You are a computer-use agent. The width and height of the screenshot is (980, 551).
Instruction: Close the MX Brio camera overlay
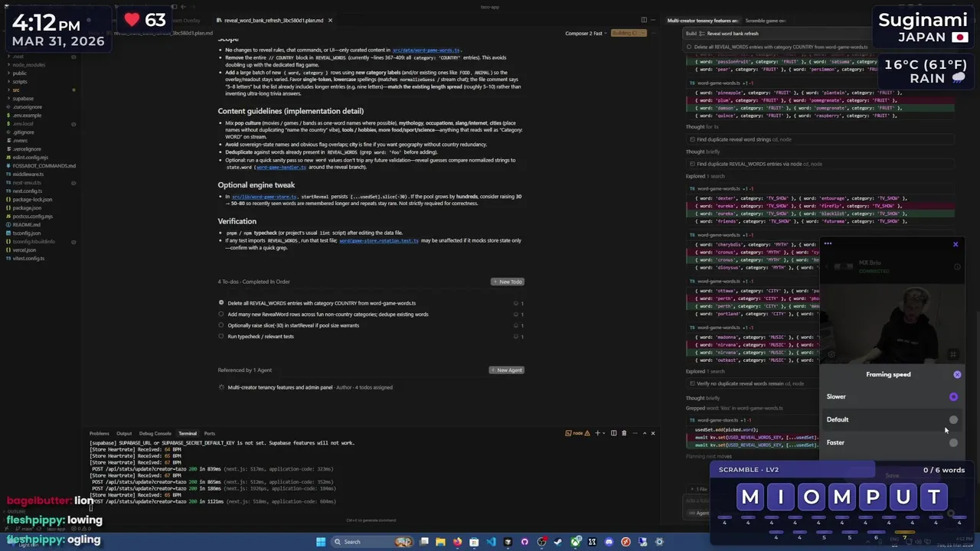tap(955, 244)
